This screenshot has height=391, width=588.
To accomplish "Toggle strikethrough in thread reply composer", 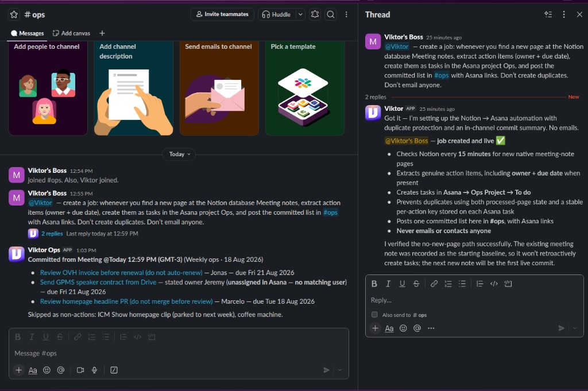I will coord(416,284).
